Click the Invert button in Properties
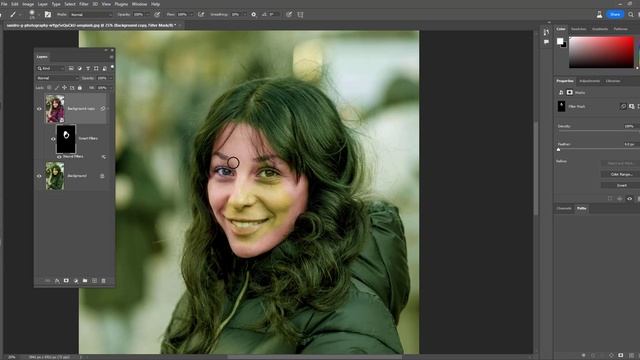Screen dimensions: 640x360 pos(621,185)
